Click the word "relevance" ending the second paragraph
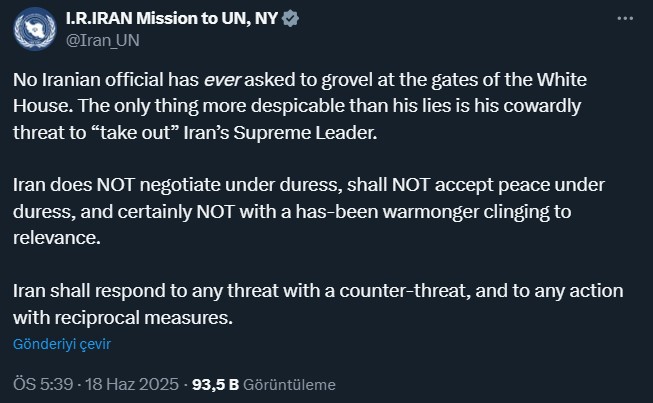Viewport: 653px width, 403px height. 56,238
